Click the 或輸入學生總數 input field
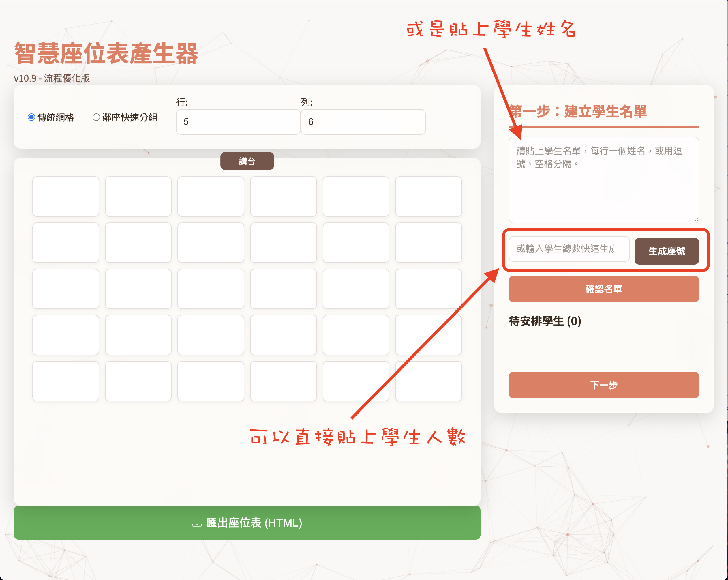The image size is (728, 580). [569, 249]
